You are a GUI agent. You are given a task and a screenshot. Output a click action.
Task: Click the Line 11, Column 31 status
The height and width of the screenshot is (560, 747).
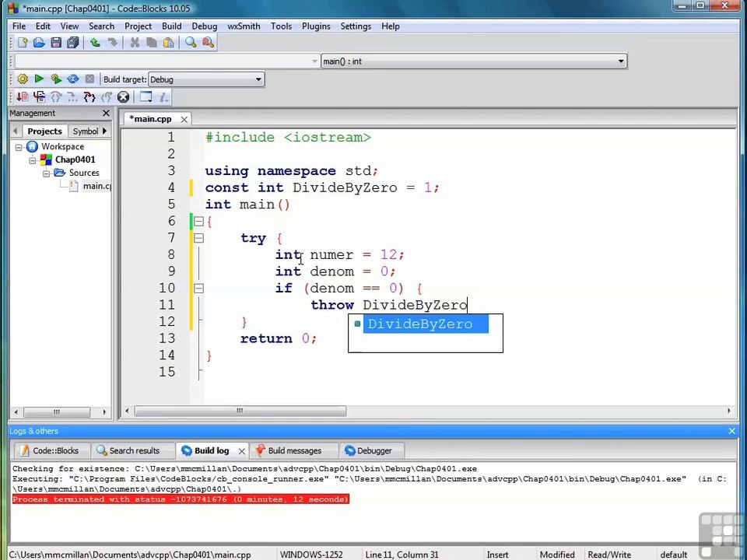click(402, 555)
